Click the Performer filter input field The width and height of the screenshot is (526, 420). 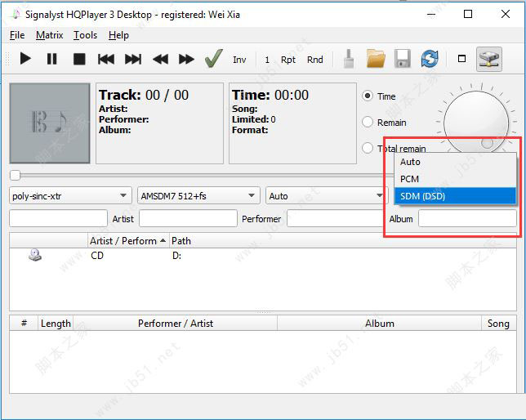click(x=336, y=218)
